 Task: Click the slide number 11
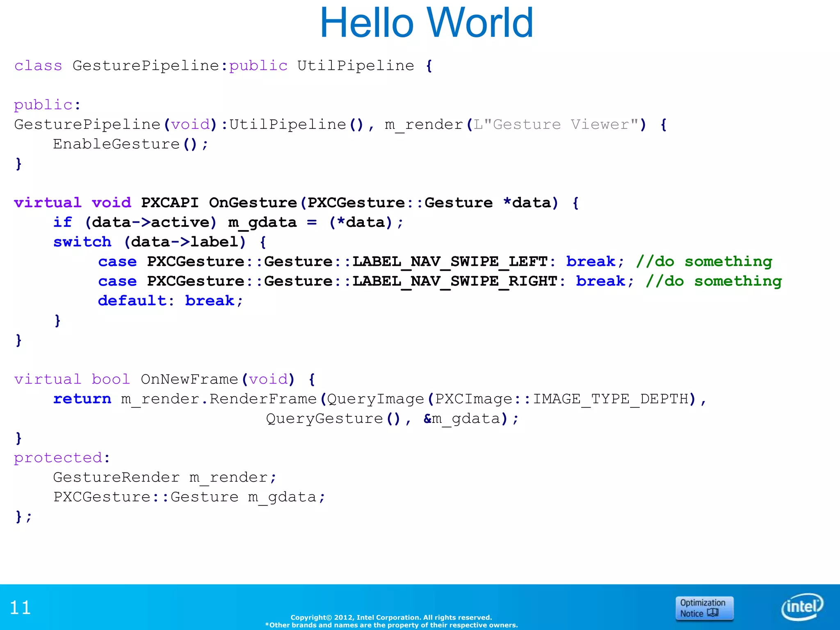coord(20,607)
